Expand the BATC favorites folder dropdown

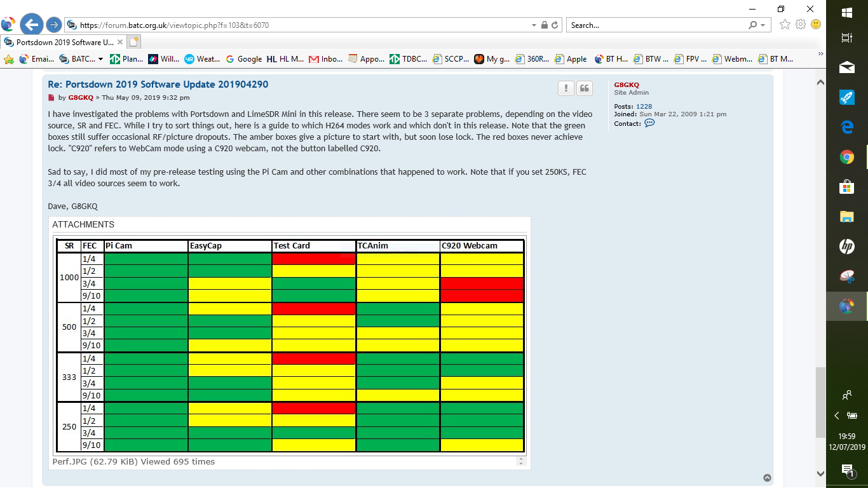pos(100,59)
